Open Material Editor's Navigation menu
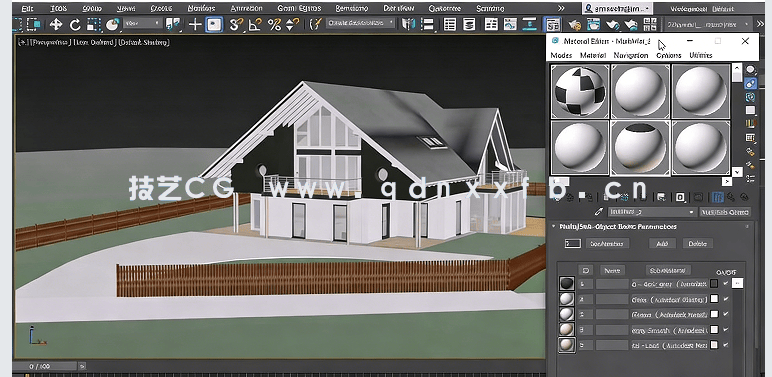Image resolution: width=772 pixels, height=377 pixels. click(631, 55)
